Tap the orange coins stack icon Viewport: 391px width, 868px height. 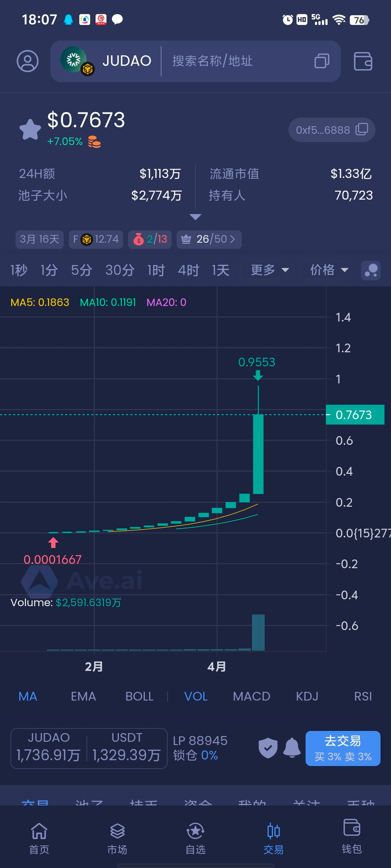click(x=94, y=142)
